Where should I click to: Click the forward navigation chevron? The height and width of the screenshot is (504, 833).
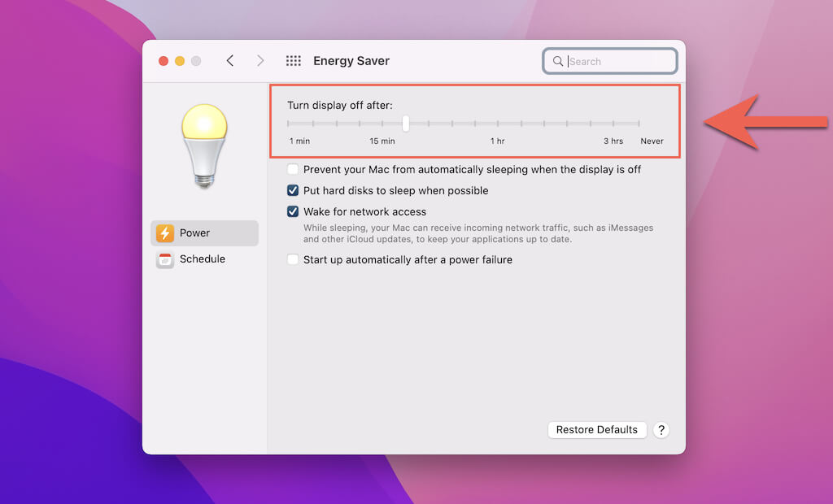(x=260, y=61)
